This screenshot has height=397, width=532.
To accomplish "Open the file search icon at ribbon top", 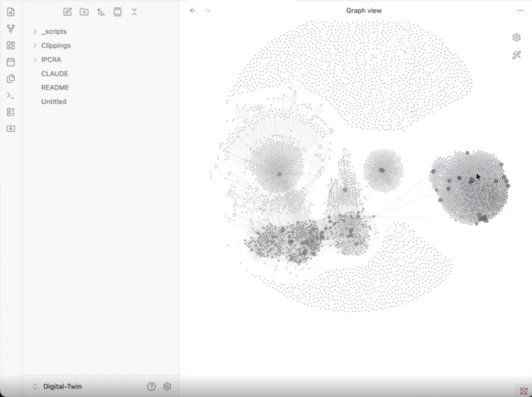I will 10,12.
